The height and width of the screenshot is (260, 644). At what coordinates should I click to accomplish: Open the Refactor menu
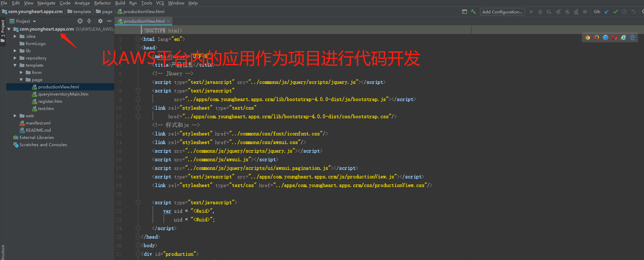coord(102,3)
